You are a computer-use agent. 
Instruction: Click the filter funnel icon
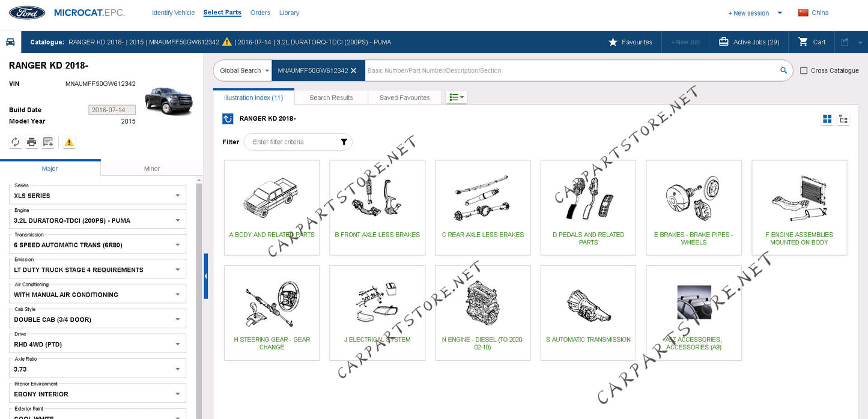[344, 142]
